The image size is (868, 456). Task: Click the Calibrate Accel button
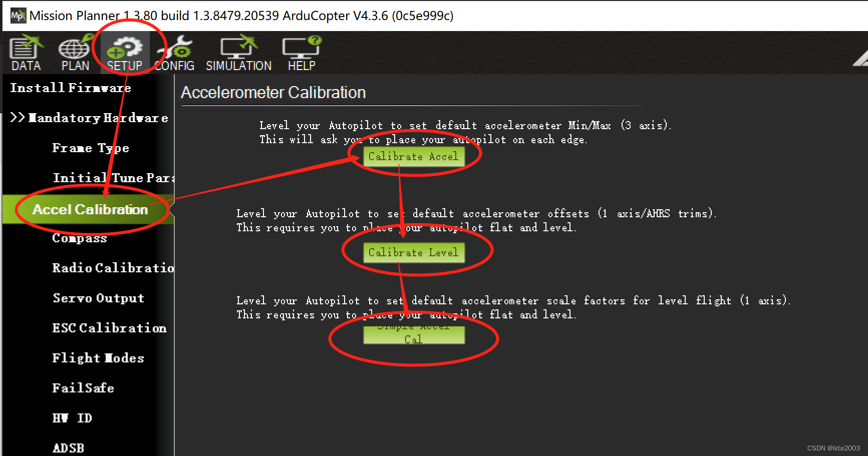point(414,156)
